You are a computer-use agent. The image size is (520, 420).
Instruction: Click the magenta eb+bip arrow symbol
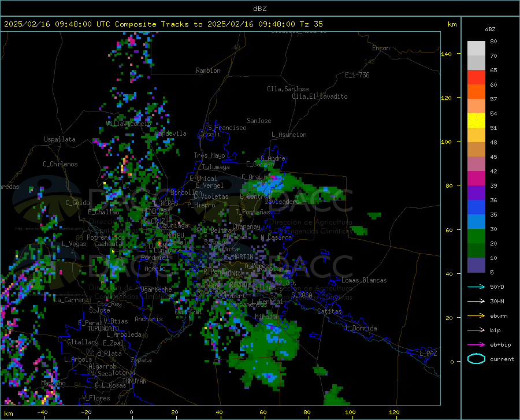click(476, 345)
